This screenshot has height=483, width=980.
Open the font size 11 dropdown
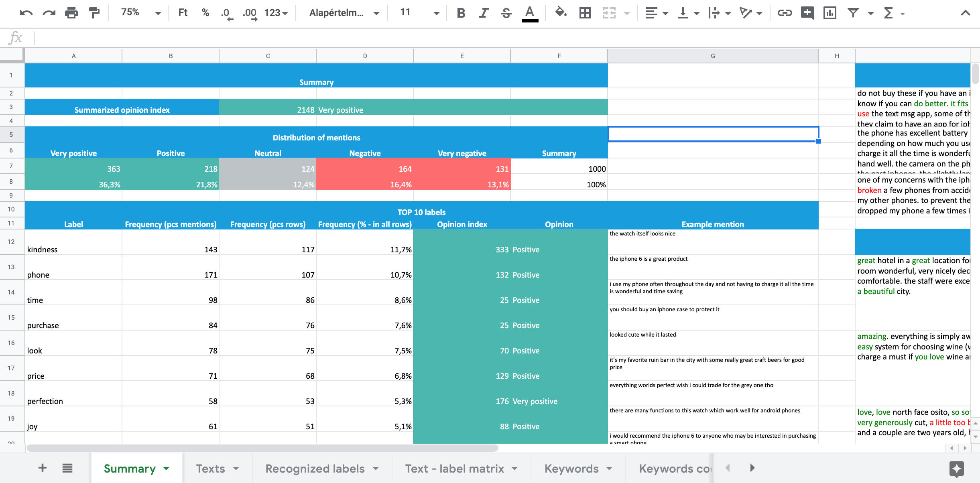419,13
